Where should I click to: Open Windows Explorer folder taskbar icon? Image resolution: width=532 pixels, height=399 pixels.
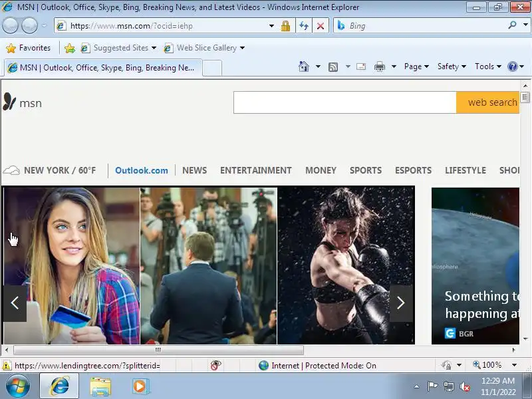click(100, 386)
